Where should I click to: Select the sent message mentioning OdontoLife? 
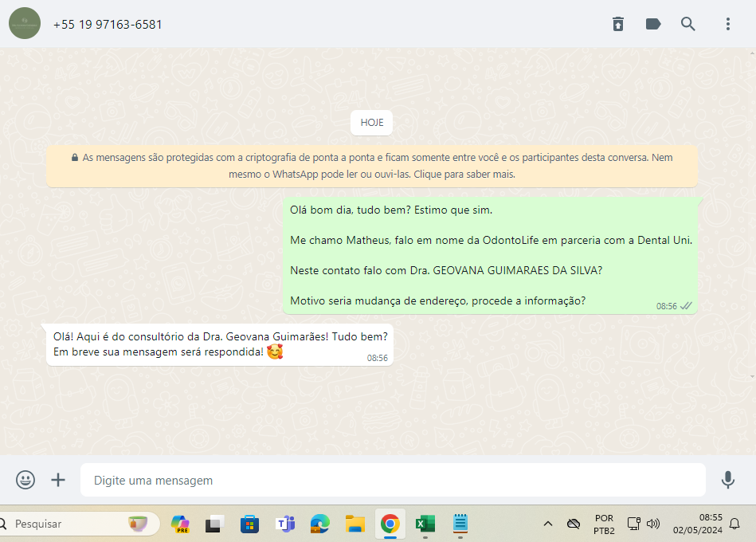[x=491, y=256]
